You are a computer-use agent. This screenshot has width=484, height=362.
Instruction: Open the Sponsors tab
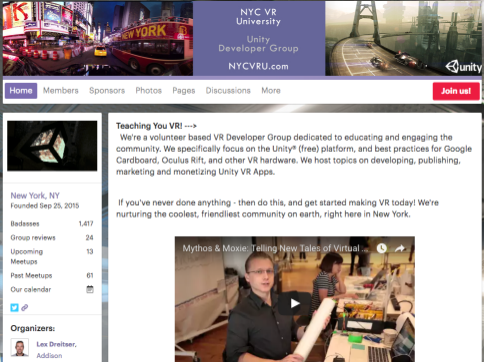coord(107,91)
